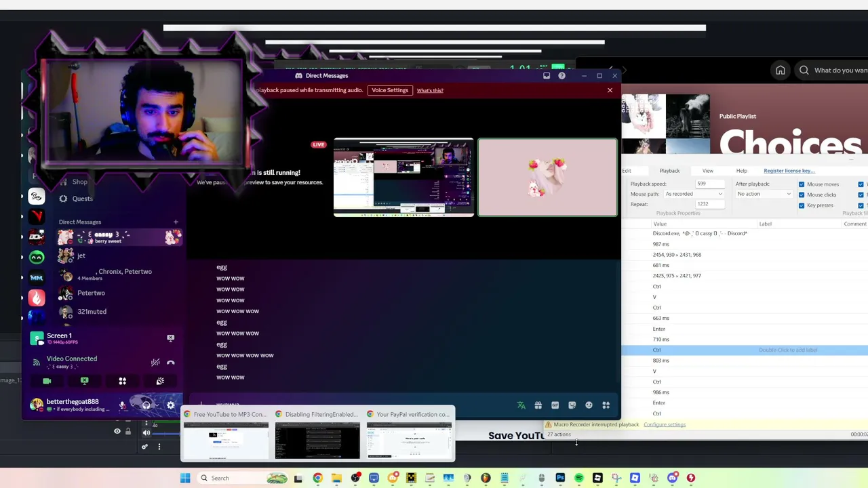Go to Spotify Home icon
868x488 pixels.
point(781,70)
